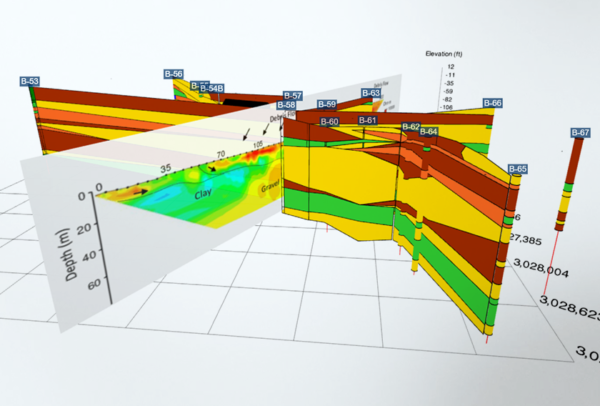Choose borehole label B-60
The height and width of the screenshot is (406, 600).
(x=330, y=122)
